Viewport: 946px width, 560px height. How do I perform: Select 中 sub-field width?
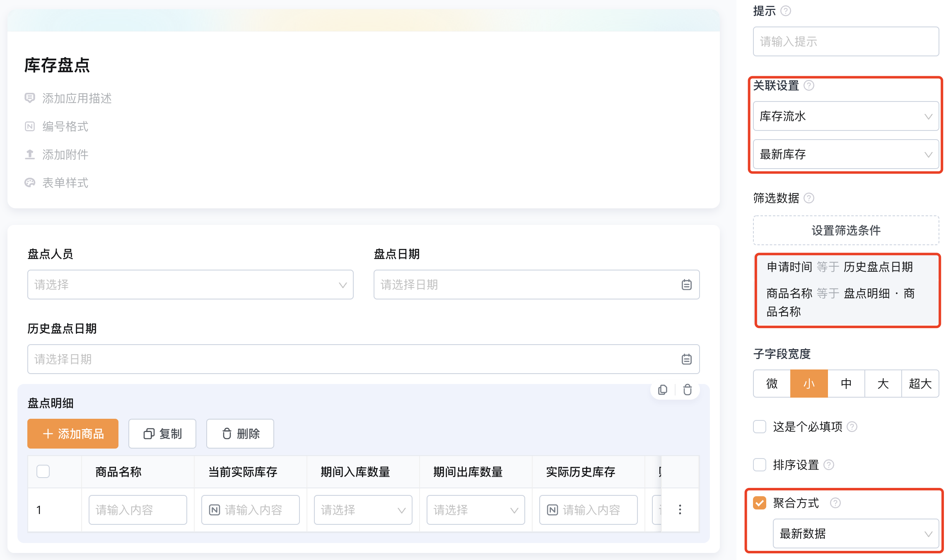(846, 384)
